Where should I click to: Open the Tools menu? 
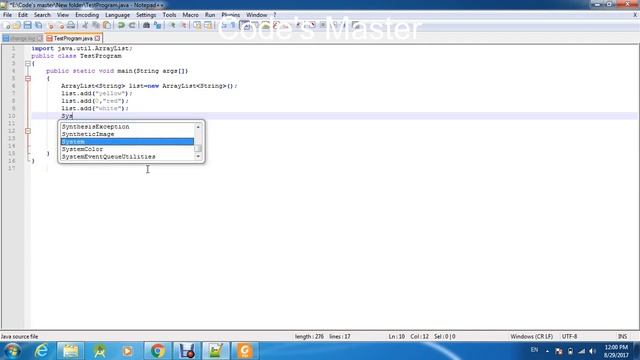point(169,15)
